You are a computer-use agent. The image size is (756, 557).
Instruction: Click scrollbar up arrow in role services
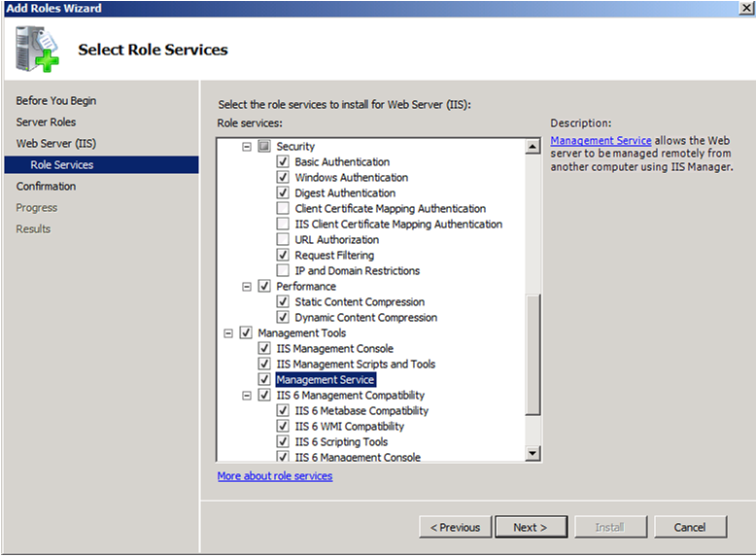point(533,146)
